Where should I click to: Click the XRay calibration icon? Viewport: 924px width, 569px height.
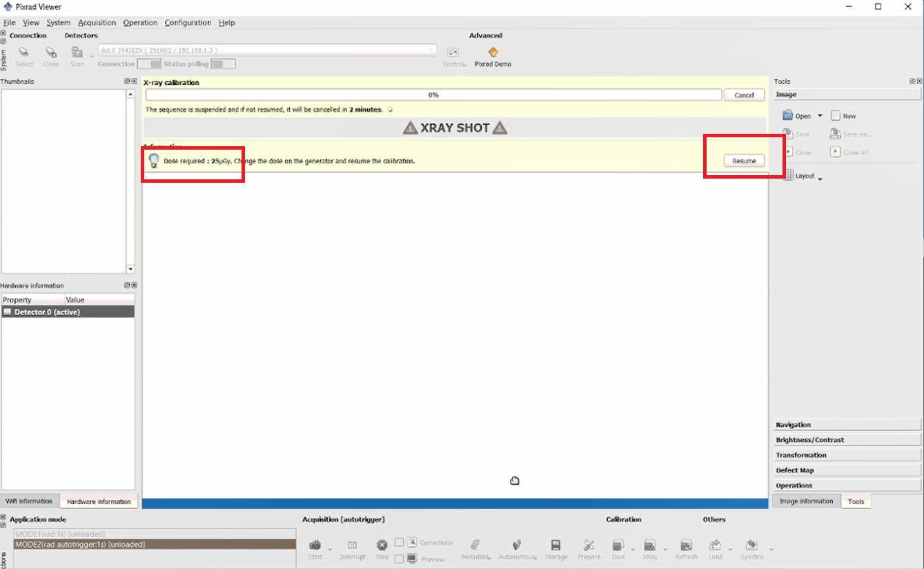649,545
